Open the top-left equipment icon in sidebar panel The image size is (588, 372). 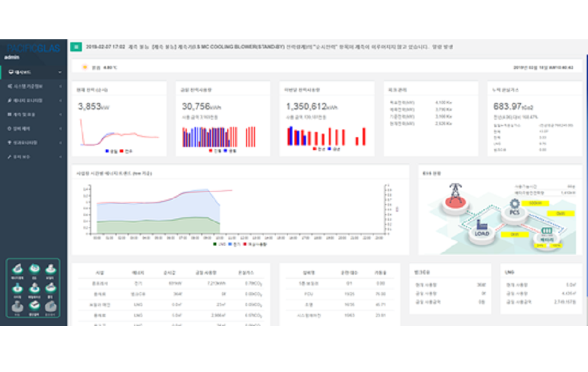(17, 269)
